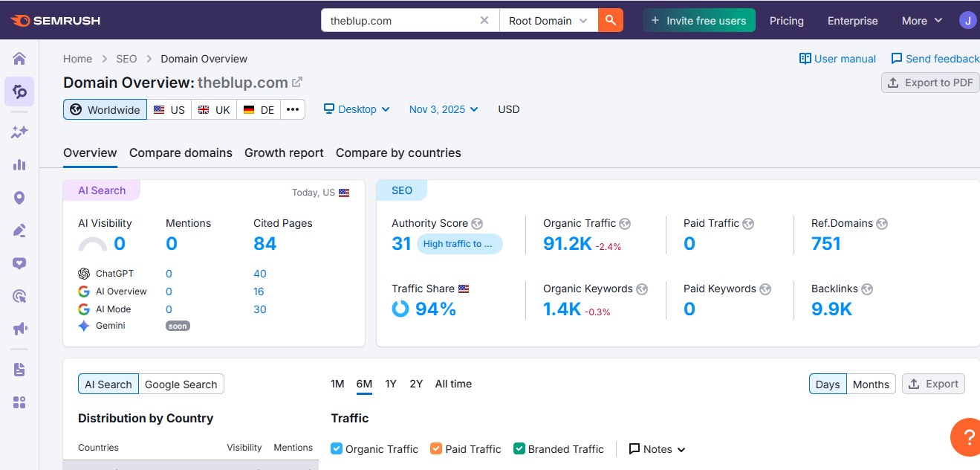Open the Desktop device dropdown
The width and height of the screenshot is (980, 470).
(x=357, y=109)
